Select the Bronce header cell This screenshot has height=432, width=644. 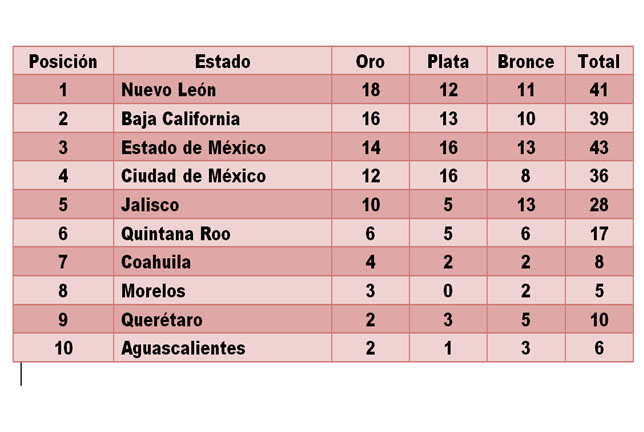[x=526, y=61]
